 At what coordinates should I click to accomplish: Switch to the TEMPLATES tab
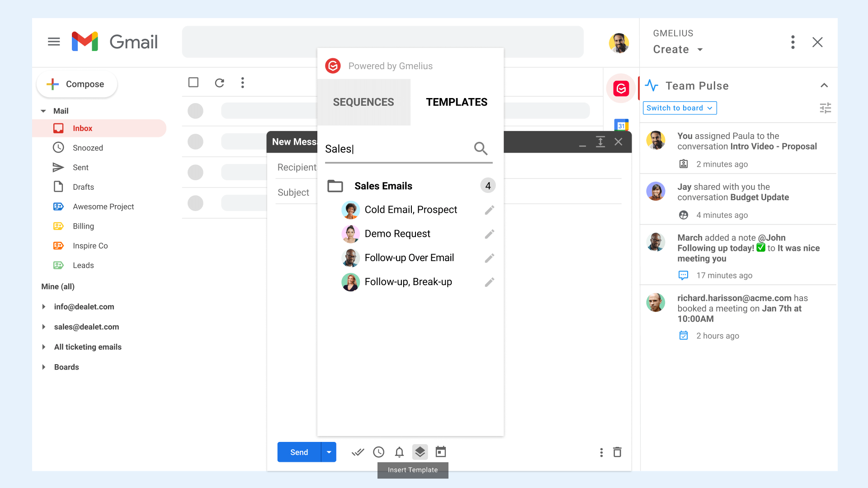[x=457, y=102]
